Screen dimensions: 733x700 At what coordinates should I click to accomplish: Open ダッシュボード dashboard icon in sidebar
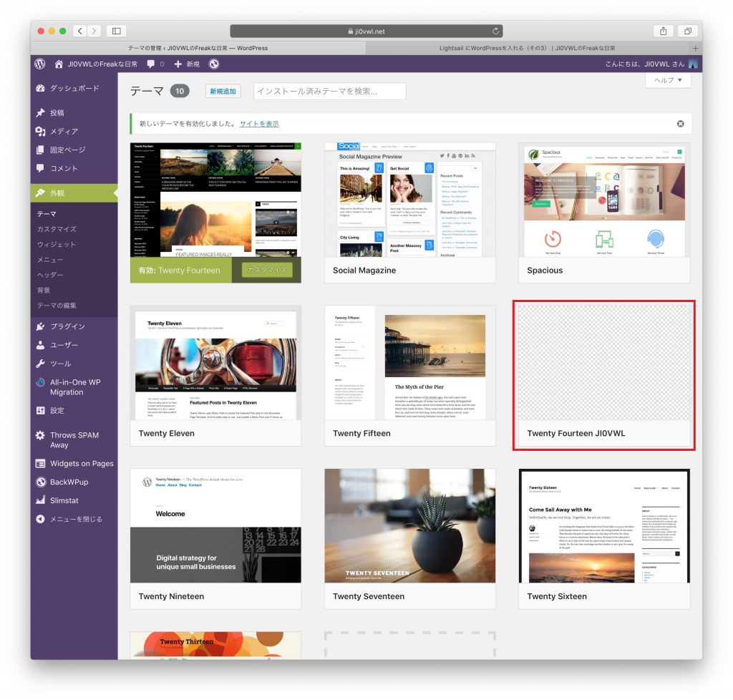click(x=41, y=88)
